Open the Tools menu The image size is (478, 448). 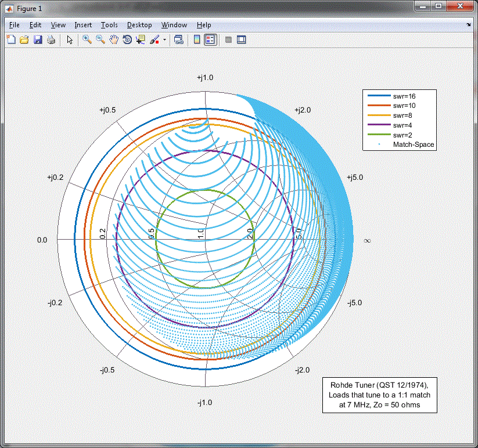[109, 25]
